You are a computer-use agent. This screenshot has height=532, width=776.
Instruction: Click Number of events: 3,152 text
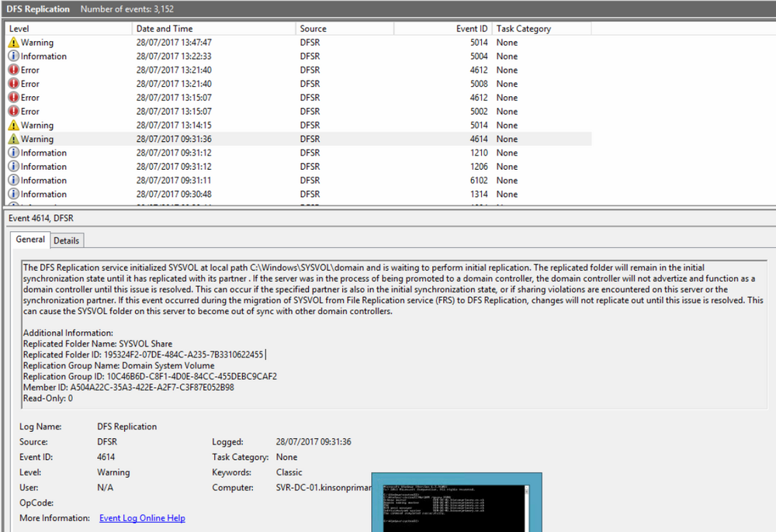(127, 9)
